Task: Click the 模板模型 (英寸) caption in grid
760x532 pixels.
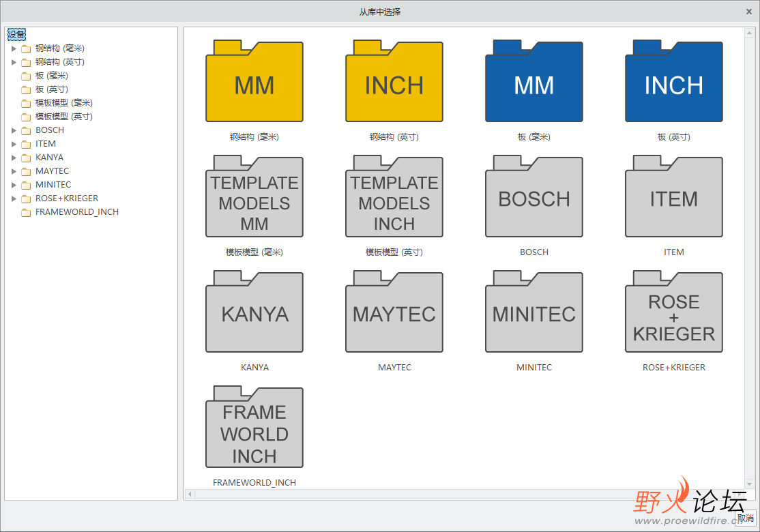Action: pyautogui.click(x=394, y=252)
